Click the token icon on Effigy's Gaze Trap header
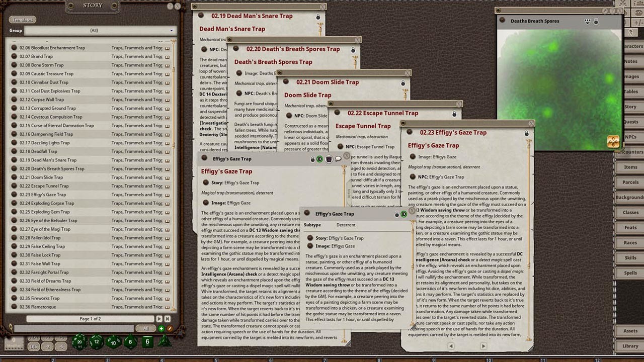644x362 pixels. (x=329, y=159)
